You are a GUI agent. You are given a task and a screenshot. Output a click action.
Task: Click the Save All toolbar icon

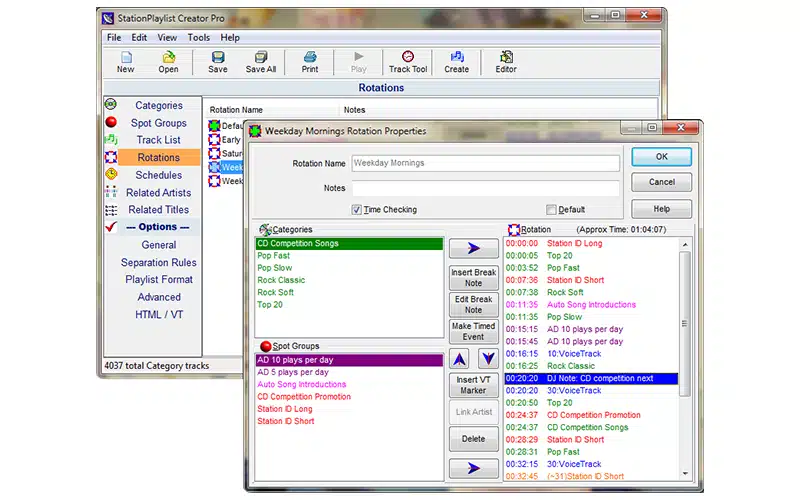pos(261,62)
